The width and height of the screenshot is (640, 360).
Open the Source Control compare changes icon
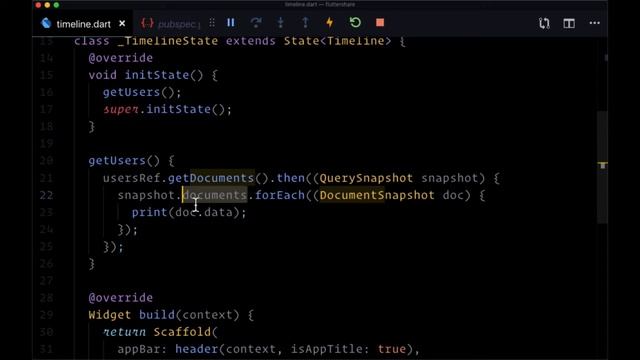pos(544,23)
